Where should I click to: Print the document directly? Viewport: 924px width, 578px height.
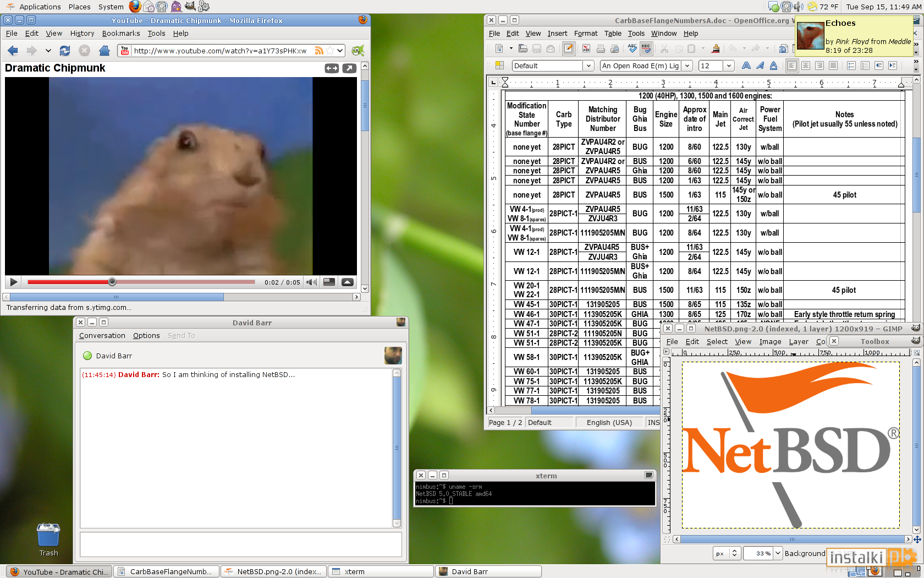(601, 49)
